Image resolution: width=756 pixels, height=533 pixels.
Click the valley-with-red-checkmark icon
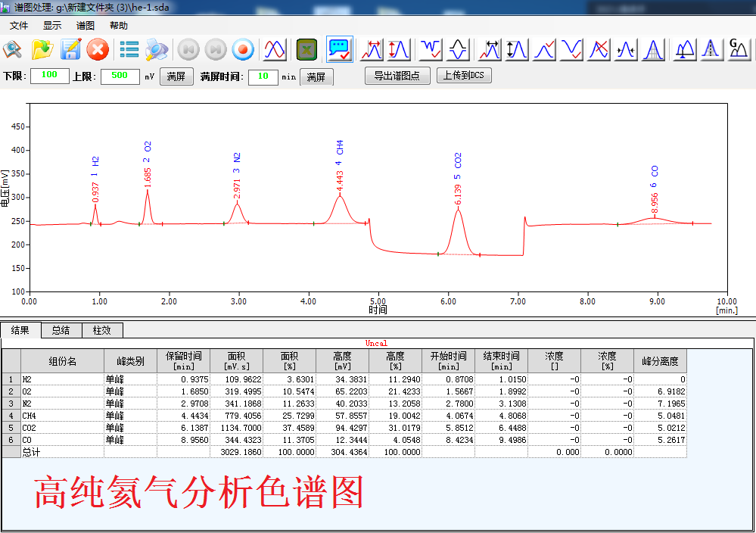(x=571, y=49)
